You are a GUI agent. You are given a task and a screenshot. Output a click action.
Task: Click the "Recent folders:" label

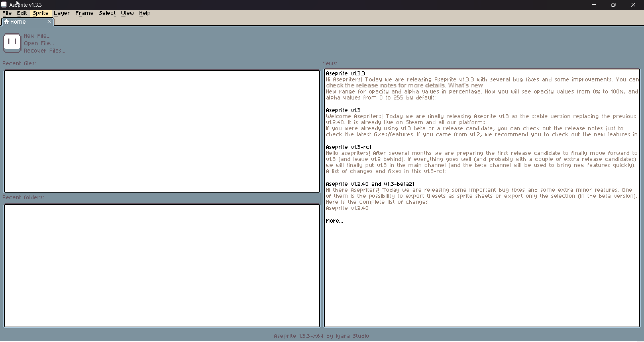pos(23,197)
